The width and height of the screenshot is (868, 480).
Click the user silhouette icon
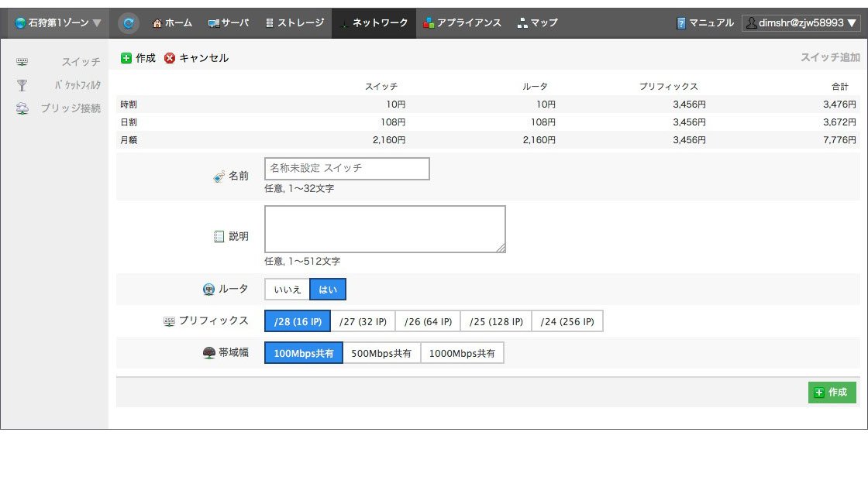751,23
